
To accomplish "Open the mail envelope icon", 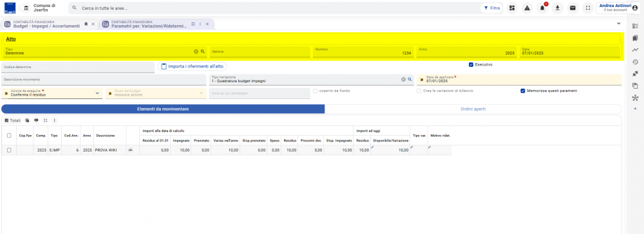I will pos(573,8).
